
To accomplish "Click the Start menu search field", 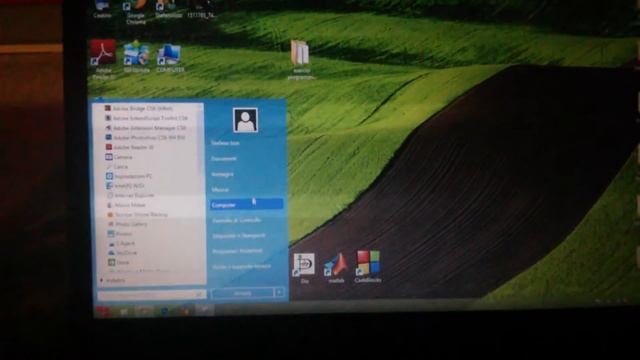I will 151,294.
